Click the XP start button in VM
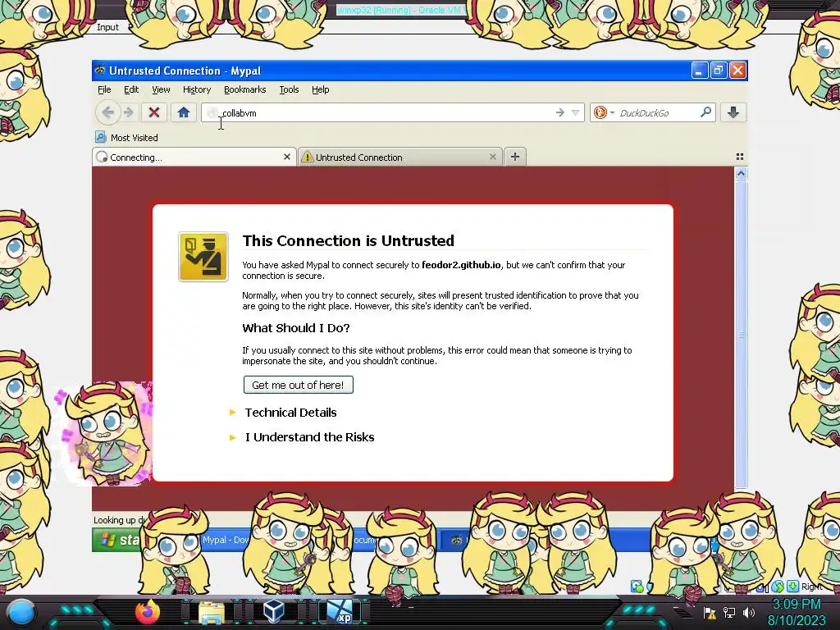Viewport: 840px width, 630px height. (x=116, y=540)
